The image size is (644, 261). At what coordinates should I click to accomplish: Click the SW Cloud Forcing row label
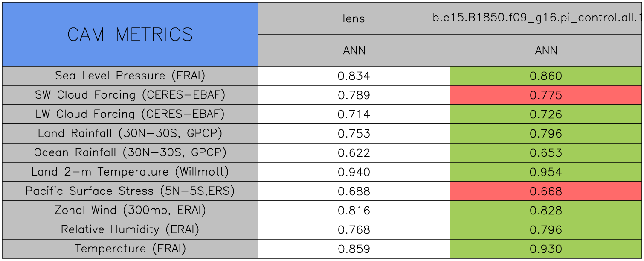click(x=130, y=95)
